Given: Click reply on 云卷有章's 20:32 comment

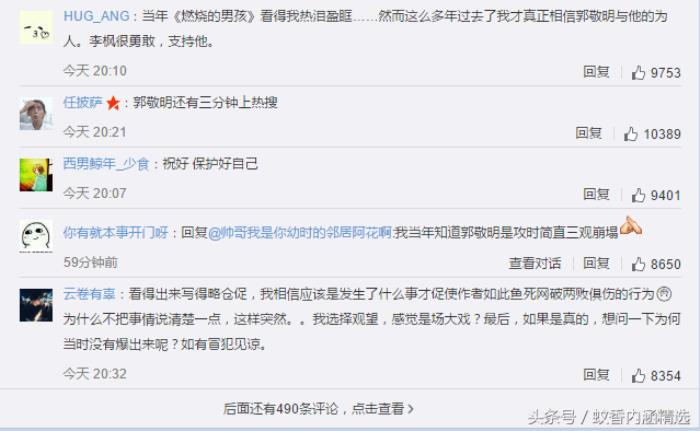Looking at the screenshot, I should pyautogui.click(x=596, y=375).
